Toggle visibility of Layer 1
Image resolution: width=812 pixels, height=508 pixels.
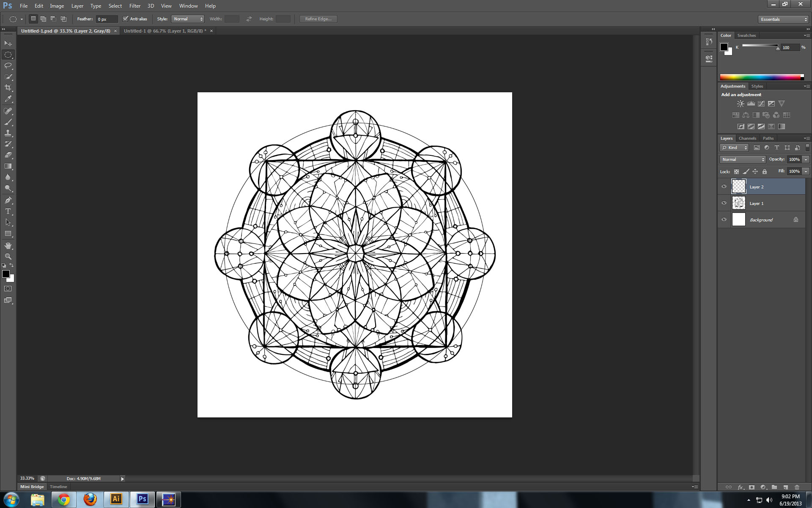[x=724, y=203]
